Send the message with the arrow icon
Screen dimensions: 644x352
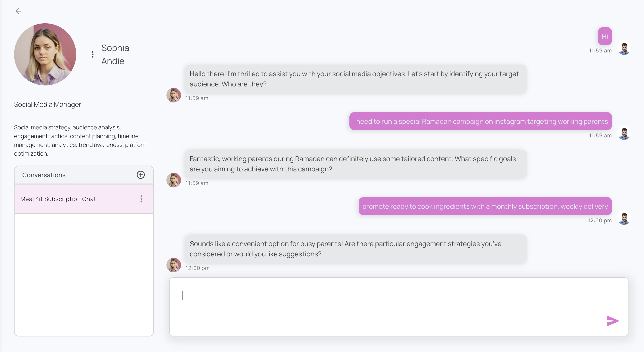612,321
